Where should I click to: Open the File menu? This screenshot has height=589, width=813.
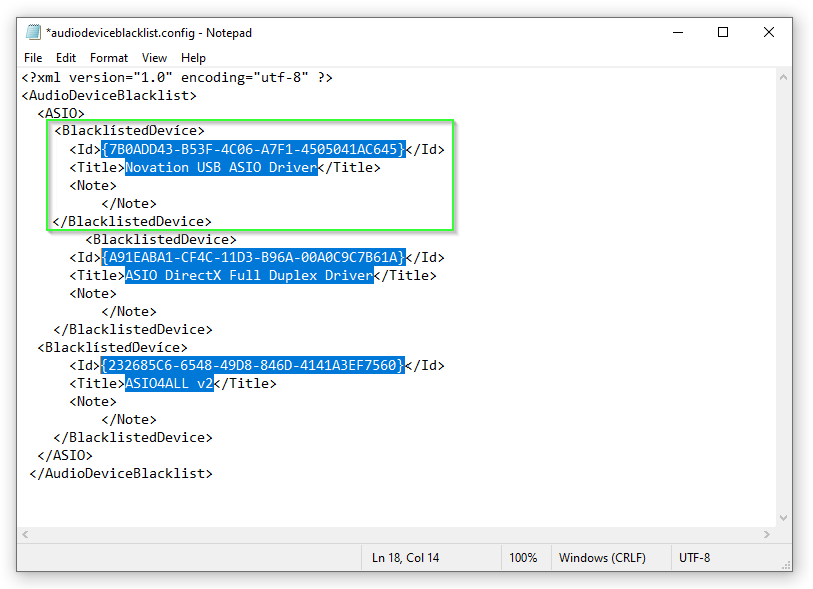tap(33, 58)
